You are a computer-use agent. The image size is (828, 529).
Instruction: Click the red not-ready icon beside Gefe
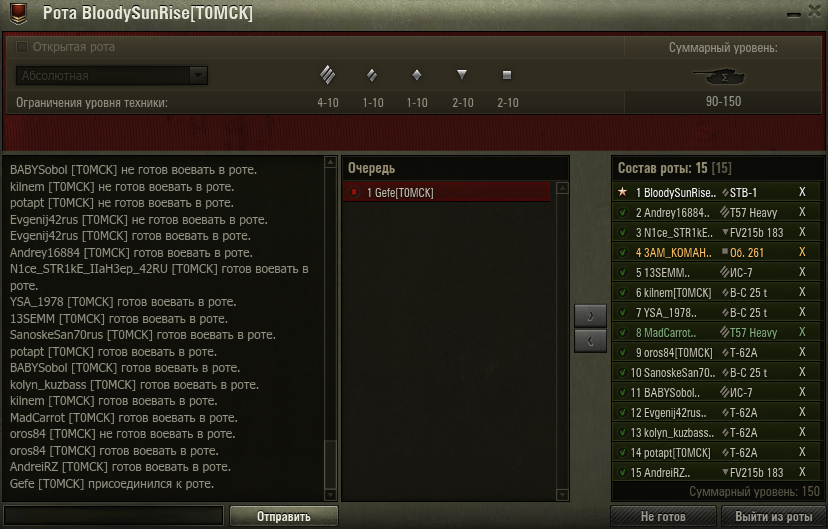pyautogui.click(x=354, y=192)
